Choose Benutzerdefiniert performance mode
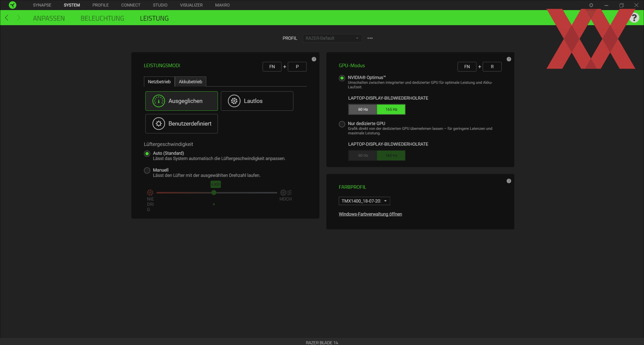 (x=181, y=124)
